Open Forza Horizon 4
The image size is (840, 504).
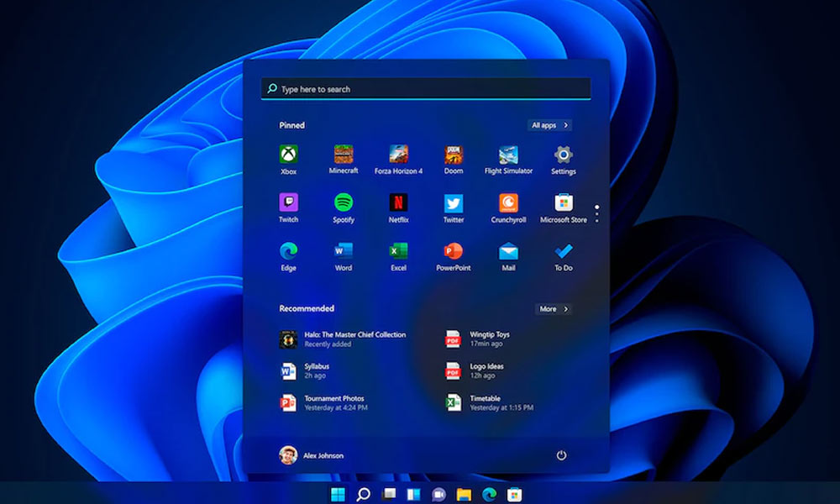coord(398,159)
